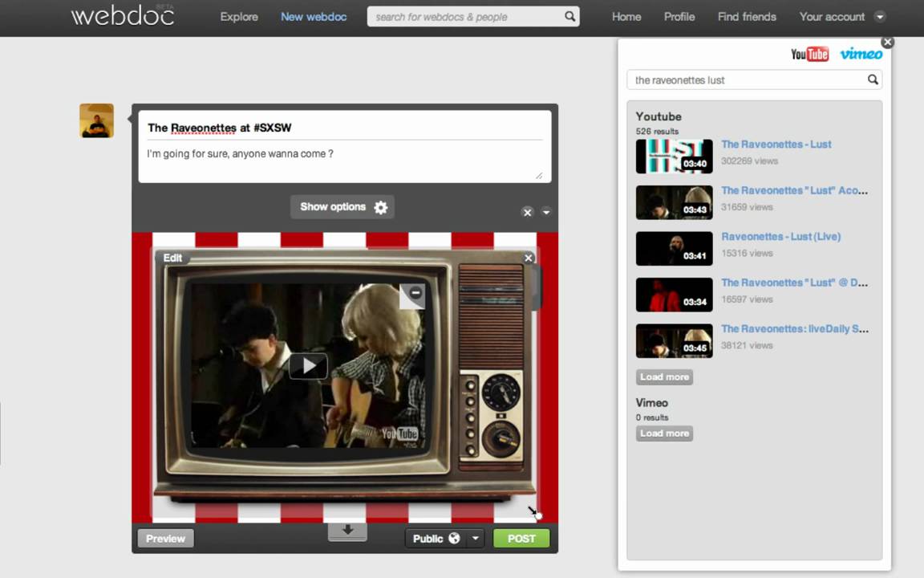This screenshot has width=924, height=578.
Task: Open 'Raveonettes - Lust (Live)' link
Action: 780,237
